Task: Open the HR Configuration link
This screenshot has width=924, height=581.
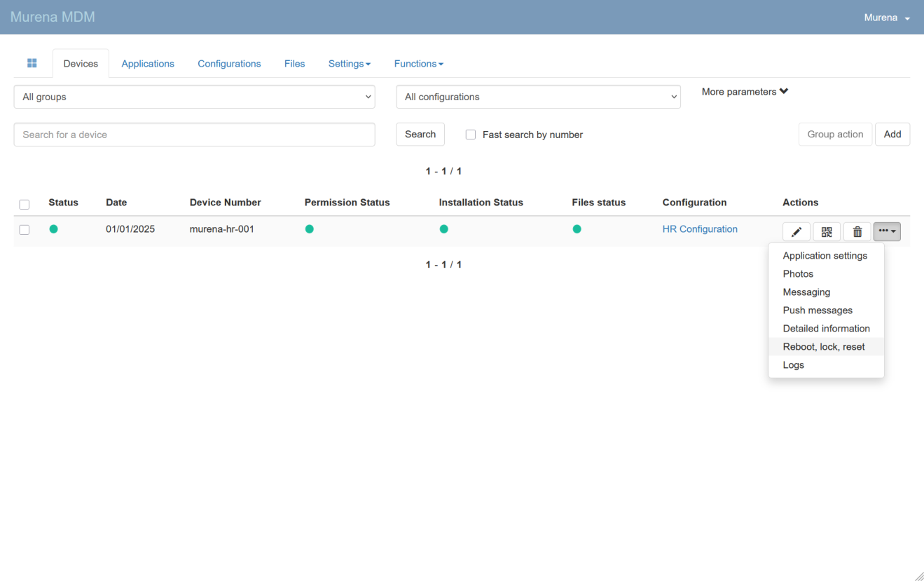Action: click(700, 229)
